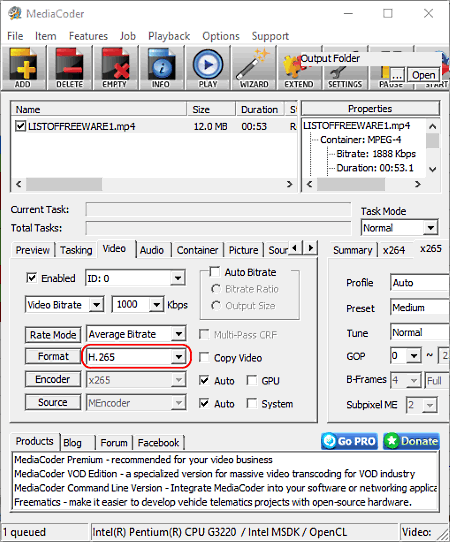Viewport: 450px width, 542px height.
Task: Click the ADD file toolbar icon
Action: pyautogui.click(x=24, y=68)
